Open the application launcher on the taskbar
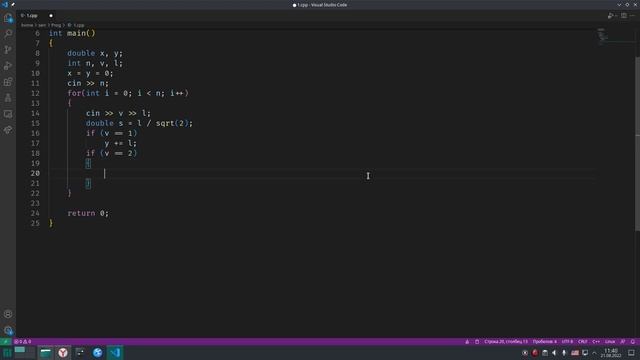Viewport: 640px width, 360px height. [7, 353]
